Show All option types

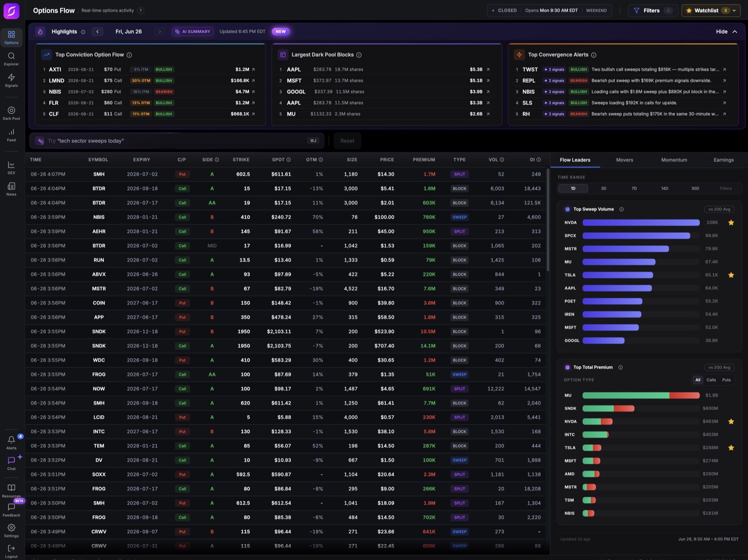698,380
